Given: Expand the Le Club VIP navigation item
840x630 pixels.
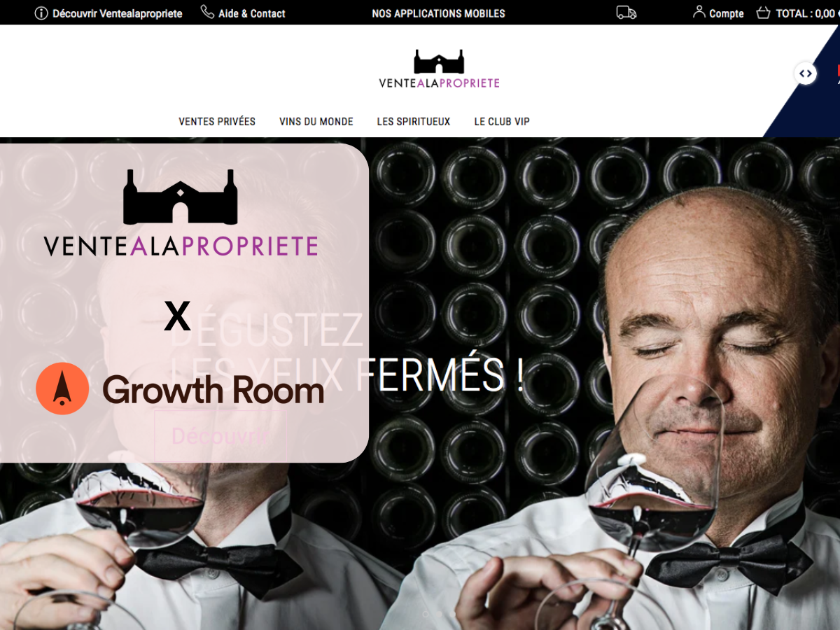Looking at the screenshot, I should point(502,121).
